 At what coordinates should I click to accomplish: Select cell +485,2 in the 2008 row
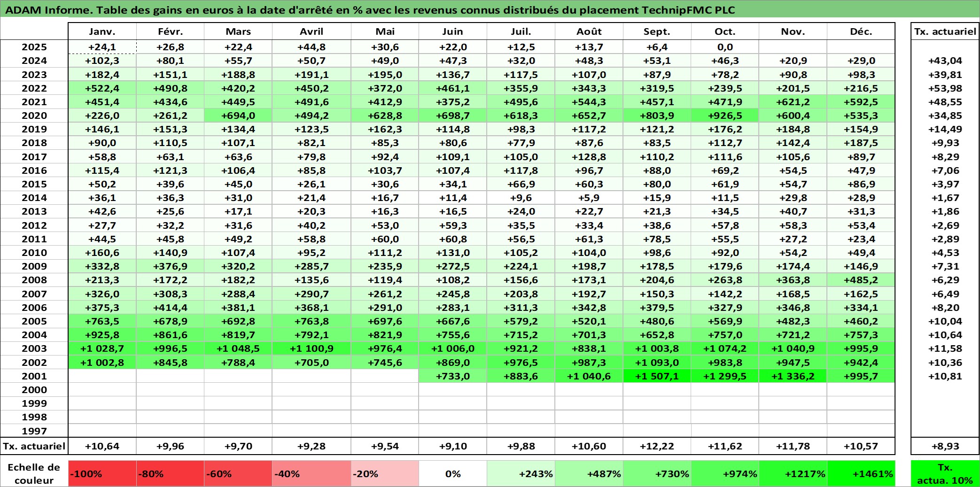(x=861, y=280)
